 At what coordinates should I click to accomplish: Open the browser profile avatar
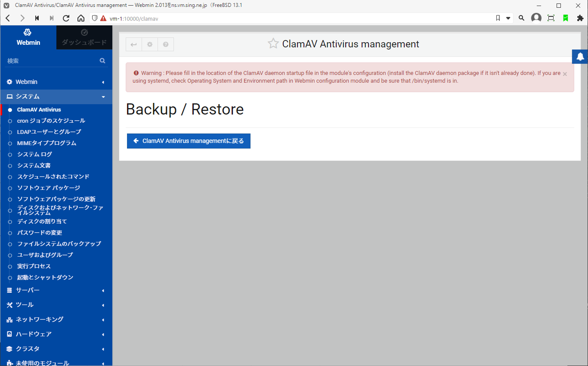coord(536,18)
